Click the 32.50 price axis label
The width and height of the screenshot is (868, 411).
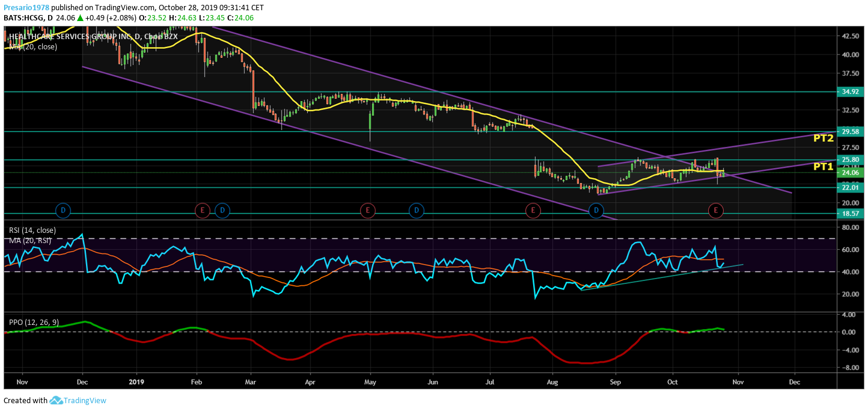coord(850,111)
